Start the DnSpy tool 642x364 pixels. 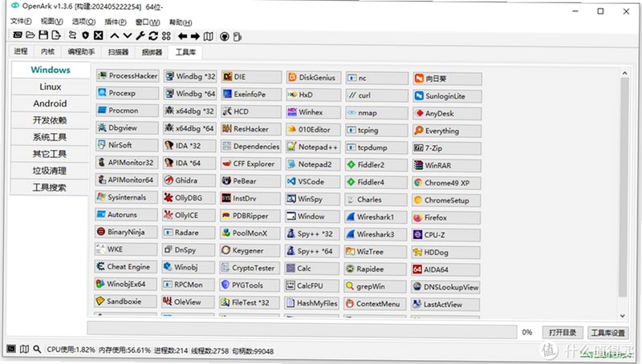click(189, 250)
